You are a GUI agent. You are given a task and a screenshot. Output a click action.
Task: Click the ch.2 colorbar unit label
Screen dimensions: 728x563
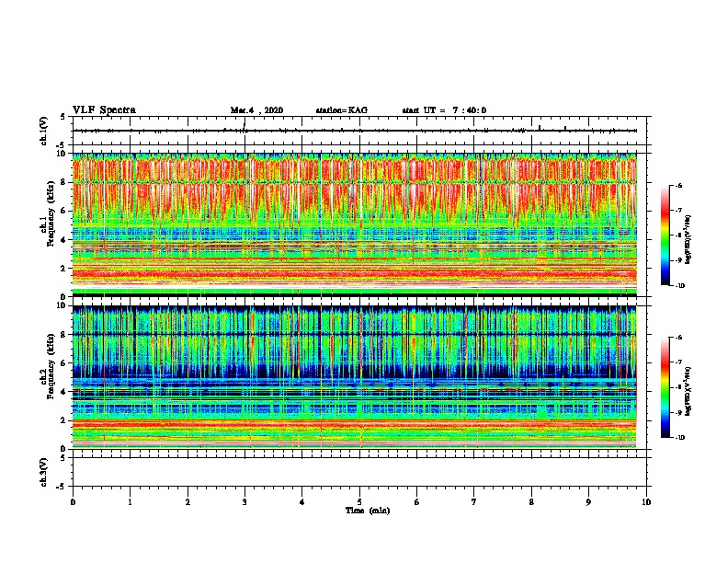pyautogui.click(x=688, y=391)
